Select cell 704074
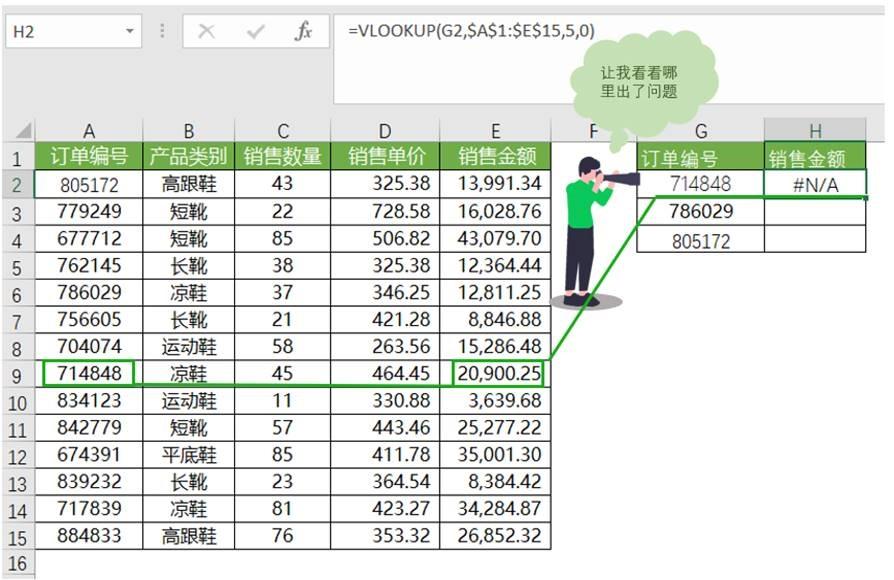Image resolution: width=894 pixels, height=580 pixels. click(x=89, y=347)
